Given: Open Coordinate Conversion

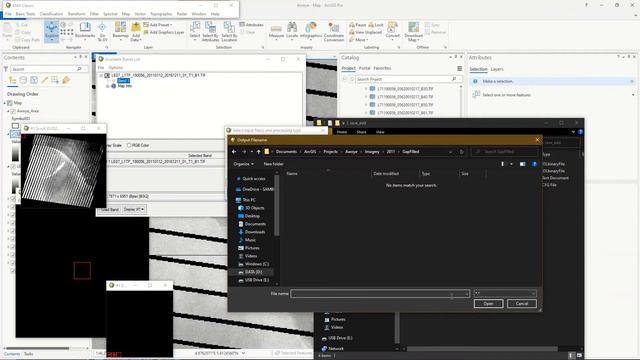Looking at the screenshot, I should click(333, 31).
